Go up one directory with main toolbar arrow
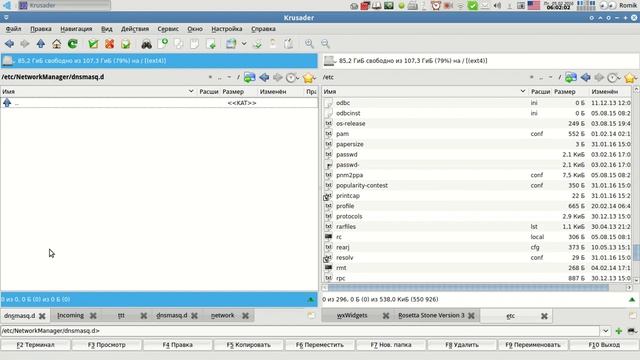The image size is (640, 360). click(40, 44)
